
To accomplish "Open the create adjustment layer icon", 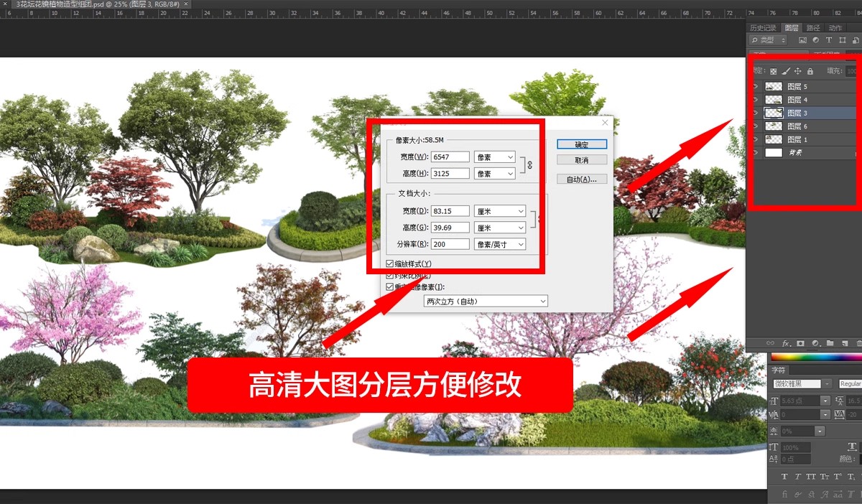I will [x=815, y=343].
